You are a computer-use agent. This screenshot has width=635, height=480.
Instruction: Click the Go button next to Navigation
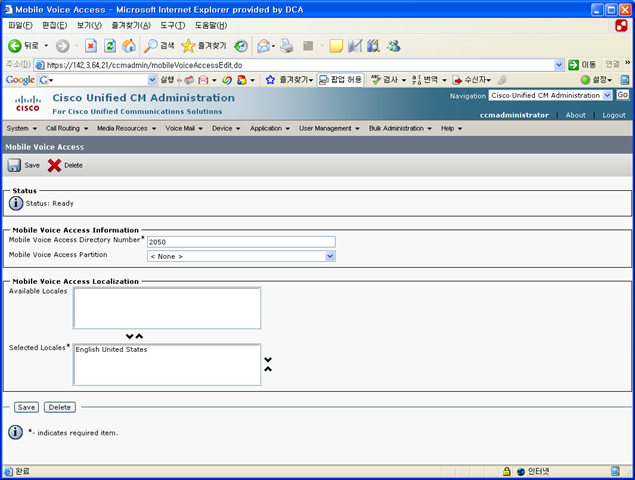(x=622, y=95)
